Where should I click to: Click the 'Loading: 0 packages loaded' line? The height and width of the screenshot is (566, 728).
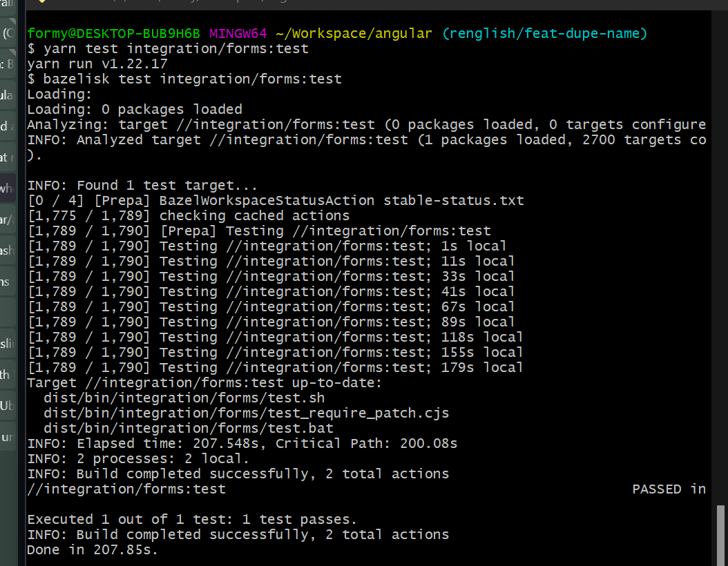click(x=135, y=110)
